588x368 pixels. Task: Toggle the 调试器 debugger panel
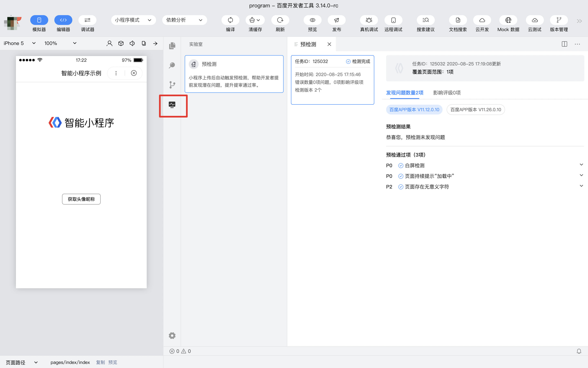click(x=87, y=20)
